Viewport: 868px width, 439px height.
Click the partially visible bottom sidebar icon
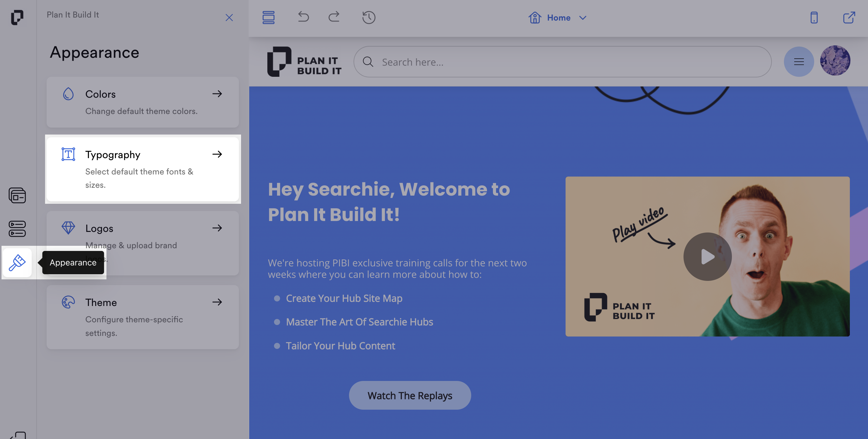tap(18, 435)
